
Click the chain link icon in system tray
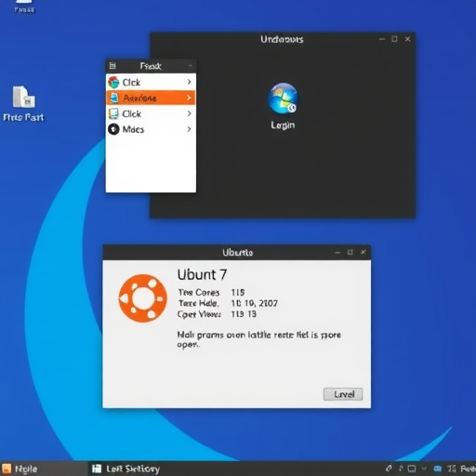[x=389, y=469]
